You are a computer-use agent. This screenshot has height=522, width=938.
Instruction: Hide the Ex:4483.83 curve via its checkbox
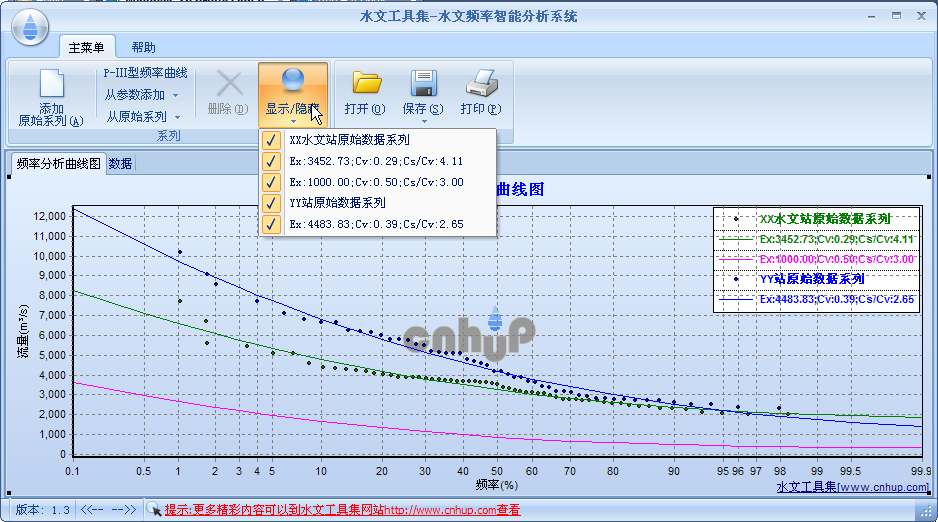tap(271, 224)
